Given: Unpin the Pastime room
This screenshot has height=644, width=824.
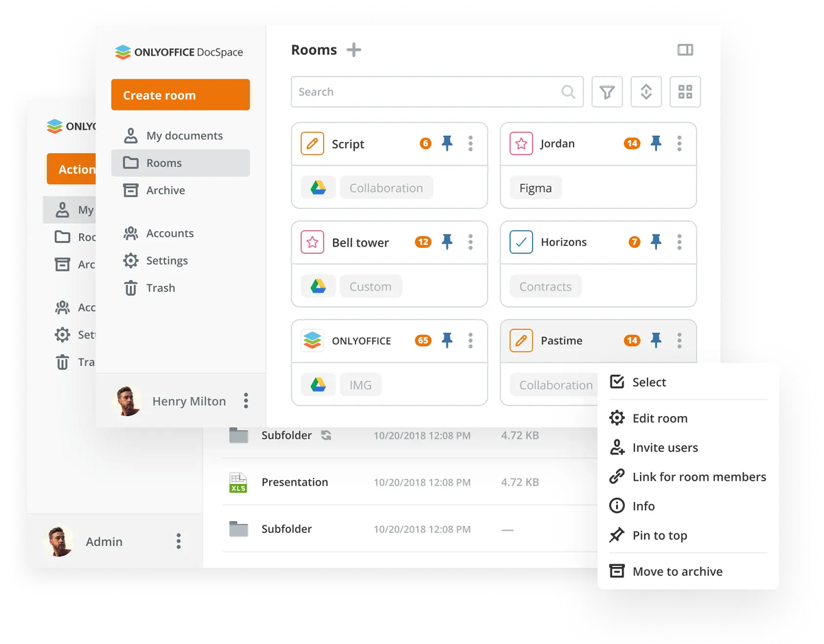Looking at the screenshot, I should (x=656, y=340).
